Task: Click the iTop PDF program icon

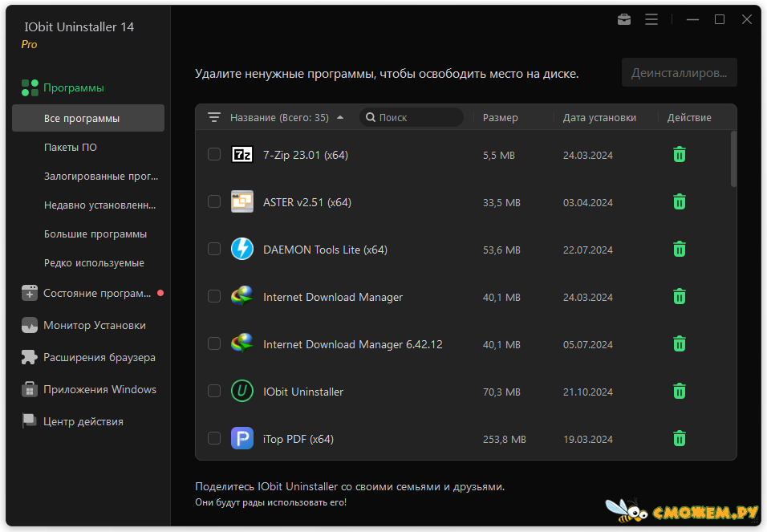Action: click(x=242, y=439)
